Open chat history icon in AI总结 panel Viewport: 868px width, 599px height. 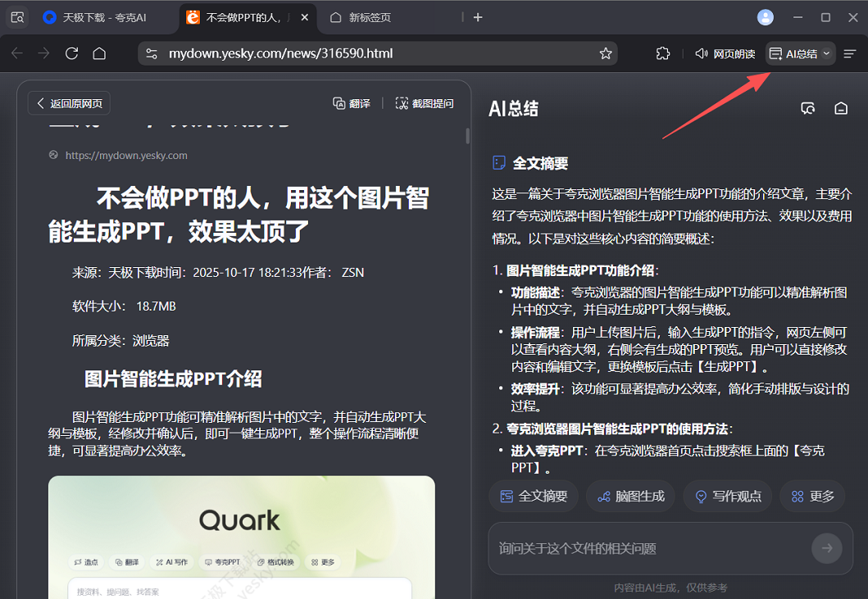(x=807, y=108)
